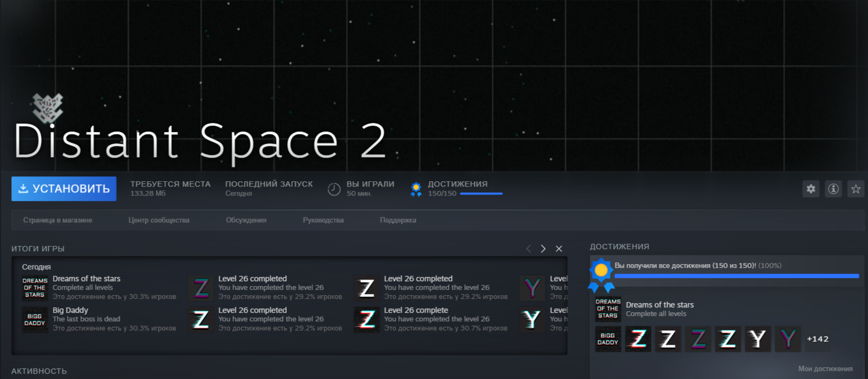This screenshot has width=868, height=379.
Task: Open Dreams of the stars icon in ДОСТИЖЕНИЯ panel
Action: coord(608,308)
